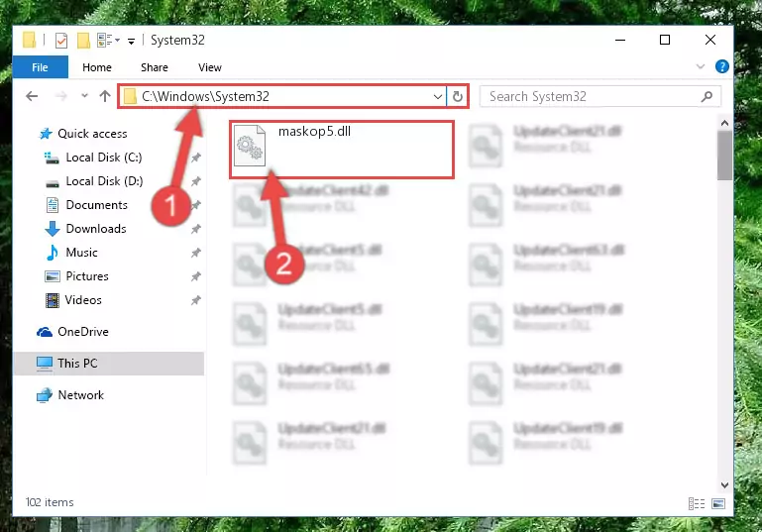Go back with the Back arrow
This screenshot has height=532, width=762.
point(32,96)
